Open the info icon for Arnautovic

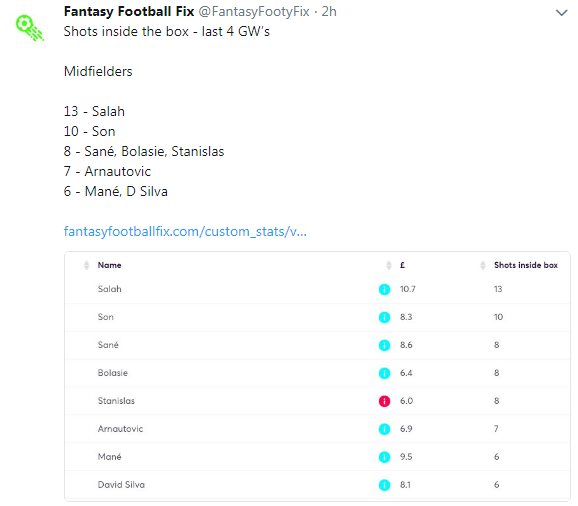tap(384, 429)
